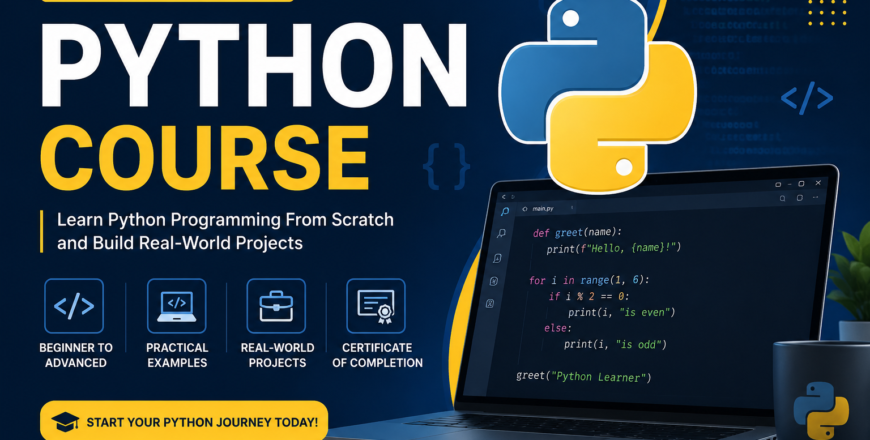Click the BEGINNER TO ADVANCED label

point(76,356)
